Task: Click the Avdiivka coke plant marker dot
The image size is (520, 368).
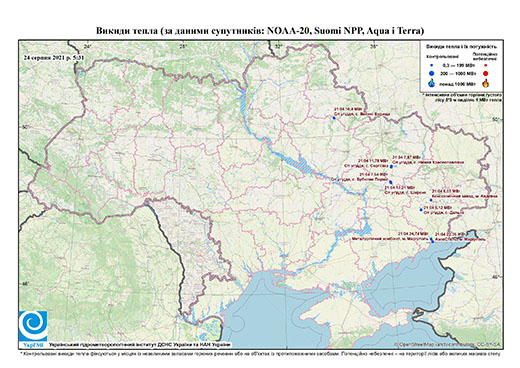Action: (x=431, y=200)
